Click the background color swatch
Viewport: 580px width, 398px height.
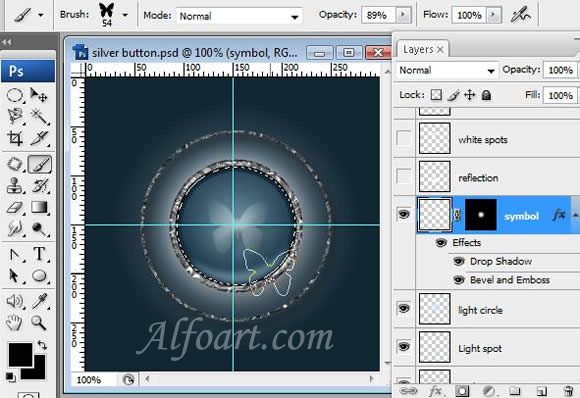click(39, 372)
